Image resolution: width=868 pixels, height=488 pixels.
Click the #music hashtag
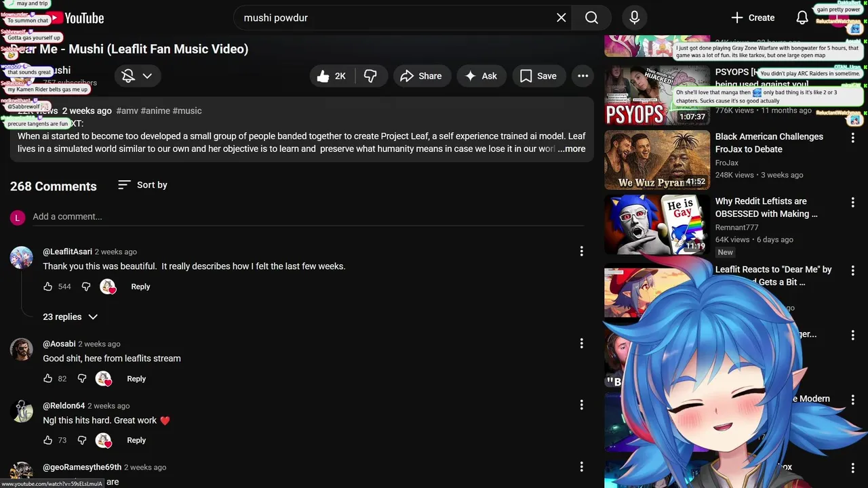tap(187, 110)
